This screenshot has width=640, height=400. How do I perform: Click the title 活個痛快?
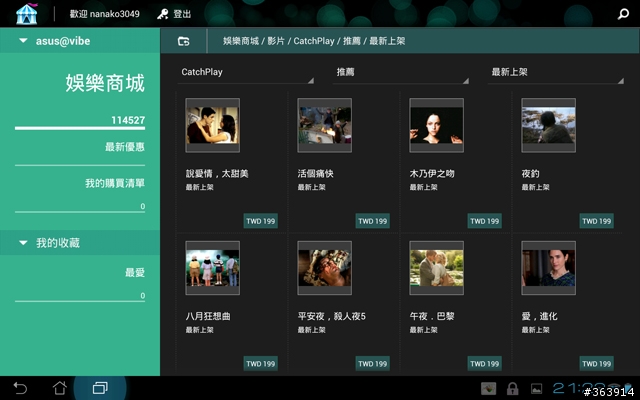click(x=316, y=174)
